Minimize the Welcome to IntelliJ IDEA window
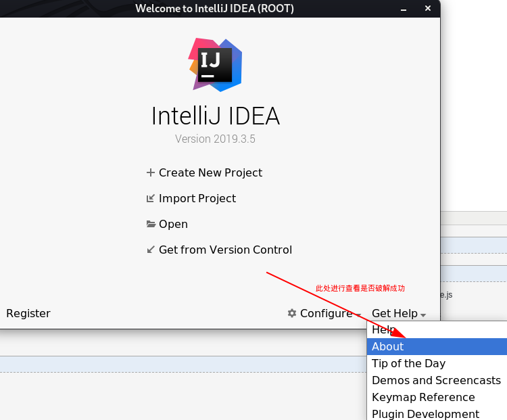This screenshot has width=507, height=420. [403, 9]
